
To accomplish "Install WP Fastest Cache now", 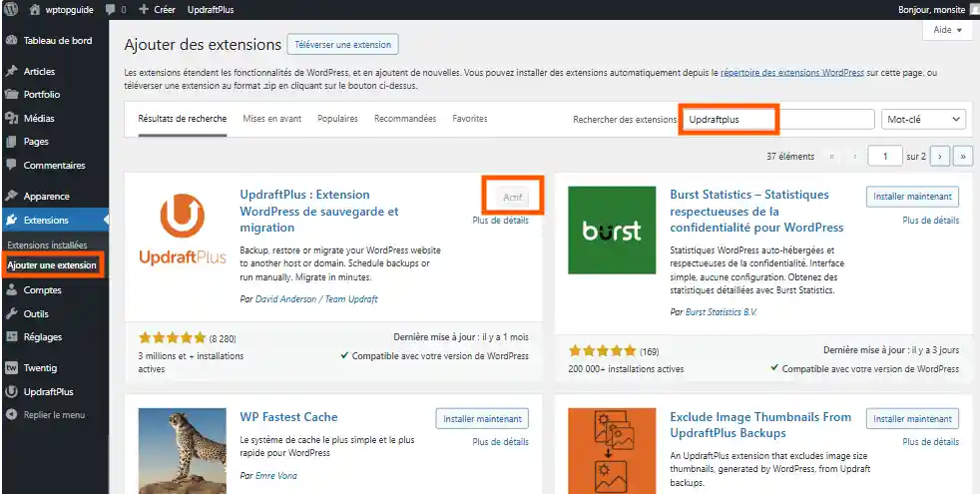I will pos(482,419).
